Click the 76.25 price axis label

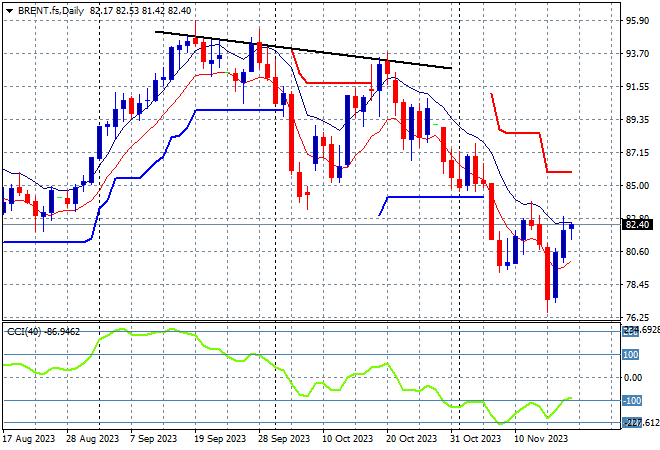pos(637,318)
